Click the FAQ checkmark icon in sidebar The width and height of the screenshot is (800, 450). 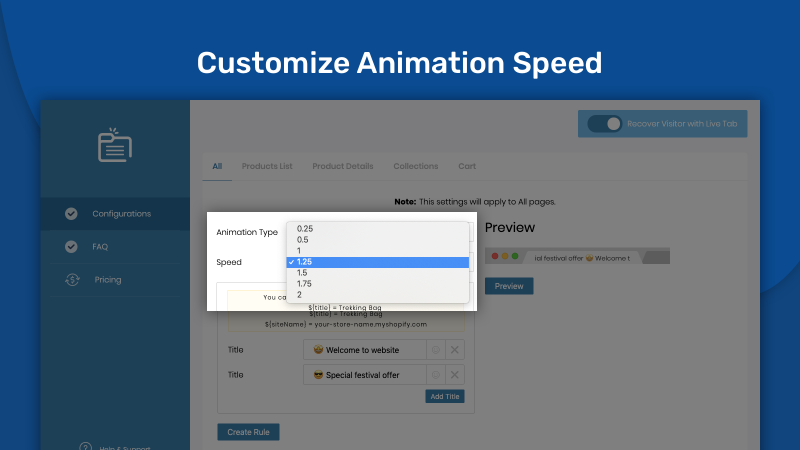[x=71, y=247]
